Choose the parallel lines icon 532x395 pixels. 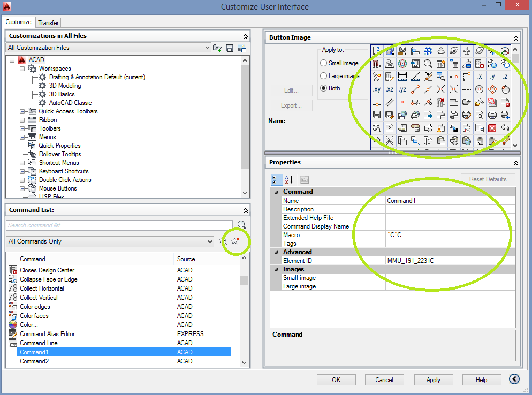point(390,102)
